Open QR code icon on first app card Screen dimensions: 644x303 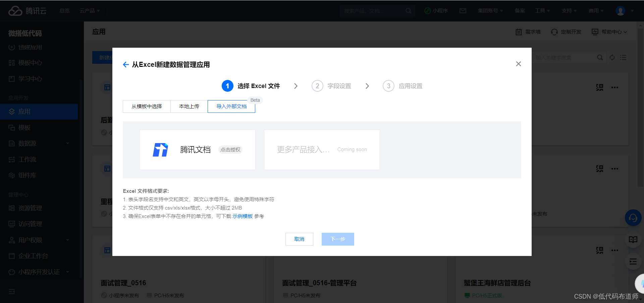(600, 87)
